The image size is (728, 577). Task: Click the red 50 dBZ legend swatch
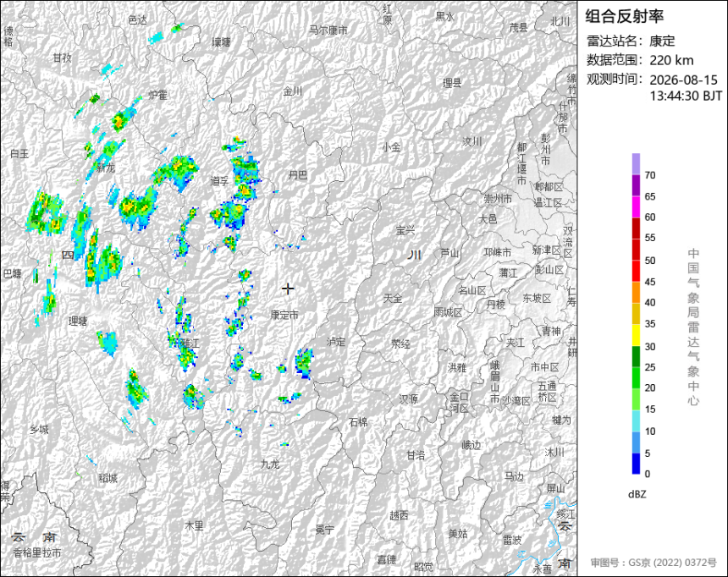coord(636,250)
